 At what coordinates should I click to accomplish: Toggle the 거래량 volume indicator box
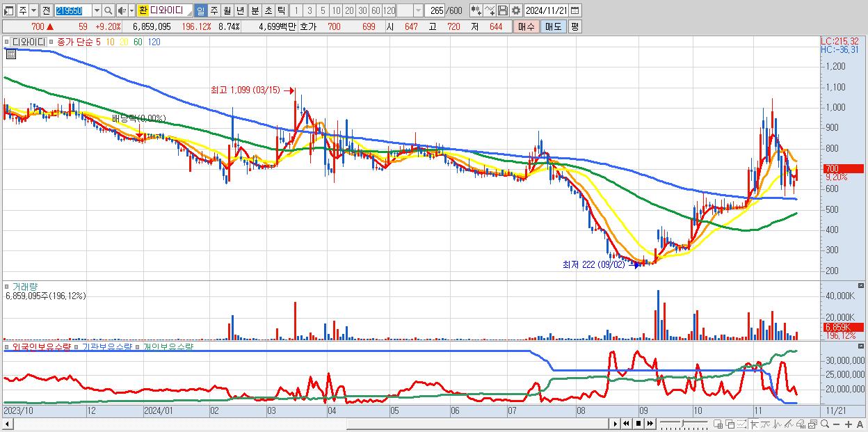pyautogui.click(x=7, y=286)
